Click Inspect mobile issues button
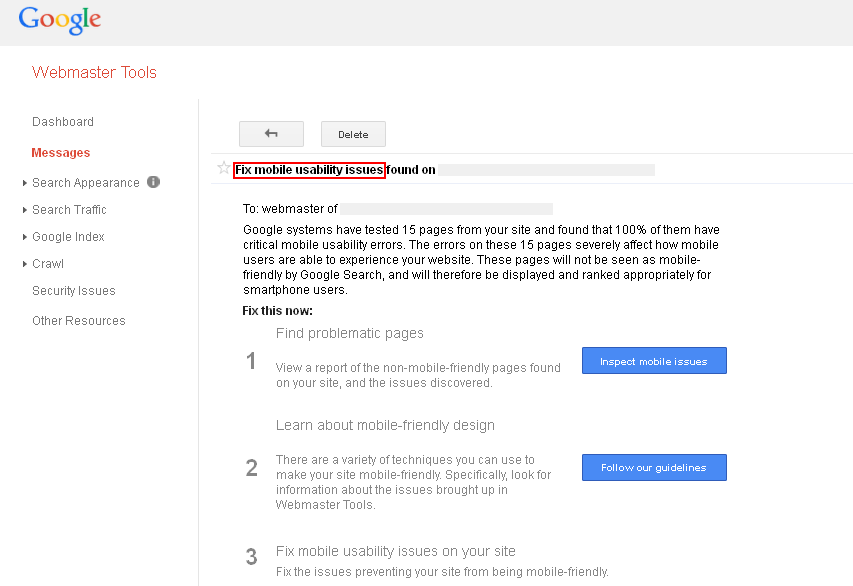This screenshot has height=586, width=853. coord(654,361)
